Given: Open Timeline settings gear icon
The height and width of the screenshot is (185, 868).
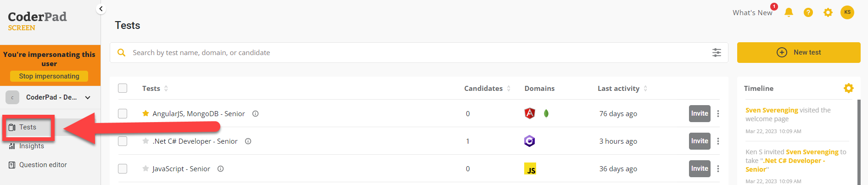Looking at the screenshot, I should 849,88.
